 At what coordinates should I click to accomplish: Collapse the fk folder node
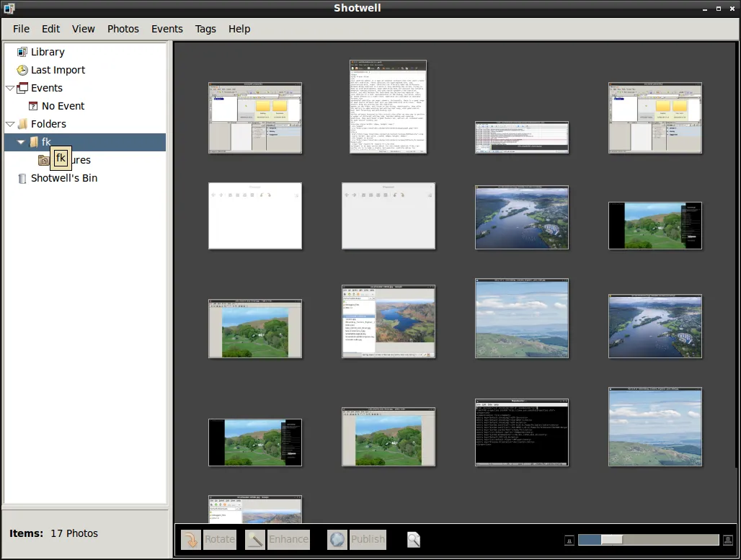[x=21, y=142]
